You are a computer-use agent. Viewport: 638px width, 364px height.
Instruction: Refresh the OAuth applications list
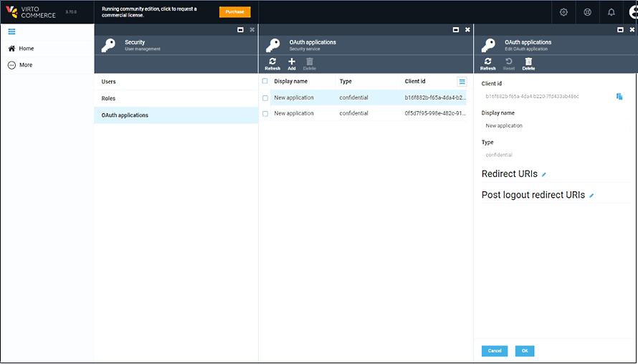pos(272,64)
